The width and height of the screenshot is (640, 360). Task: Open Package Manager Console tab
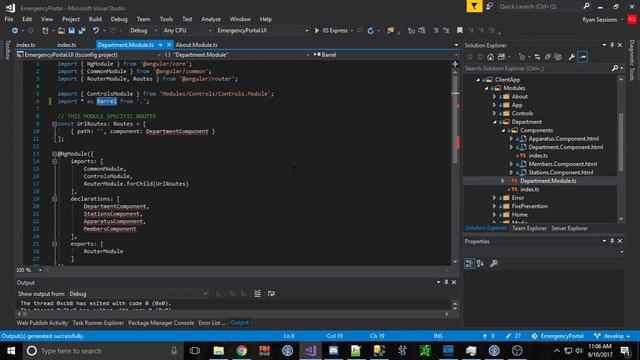click(x=161, y=323)
